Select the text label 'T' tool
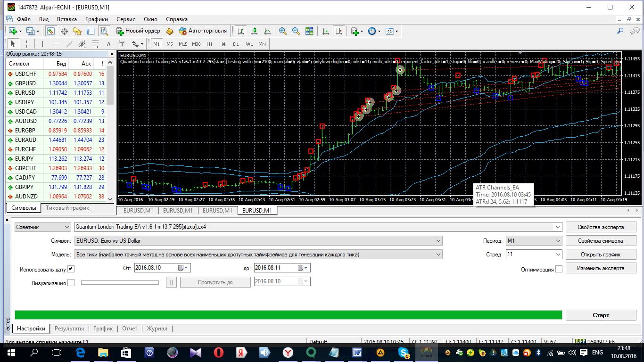Image resolution: width=644 pixels, height=362 pixels. pyautogui.click(x=122, y=44)
